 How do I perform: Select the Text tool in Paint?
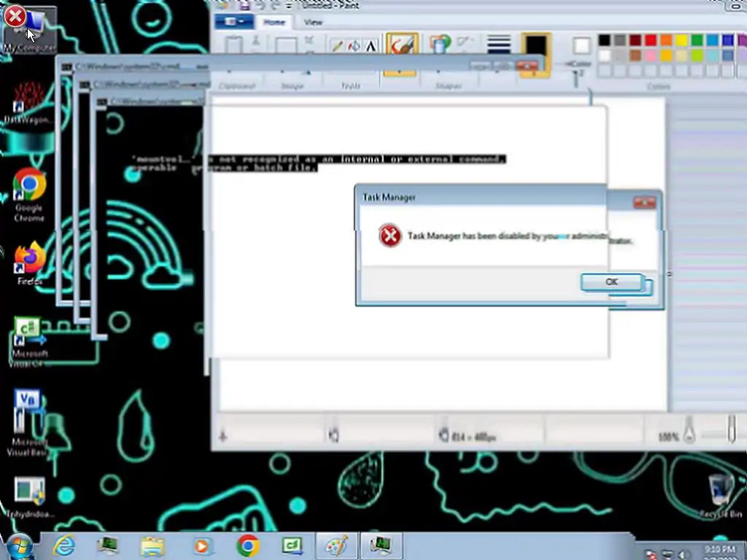click(371, 46)
